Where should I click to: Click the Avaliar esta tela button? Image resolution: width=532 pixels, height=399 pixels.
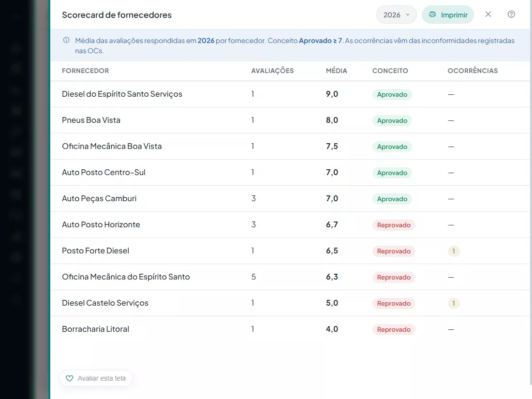tap(96, 378)
